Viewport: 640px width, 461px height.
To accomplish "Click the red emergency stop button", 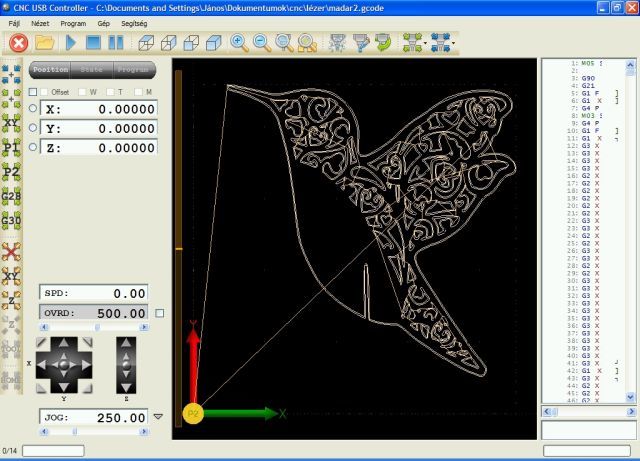I will click(18, 43).
